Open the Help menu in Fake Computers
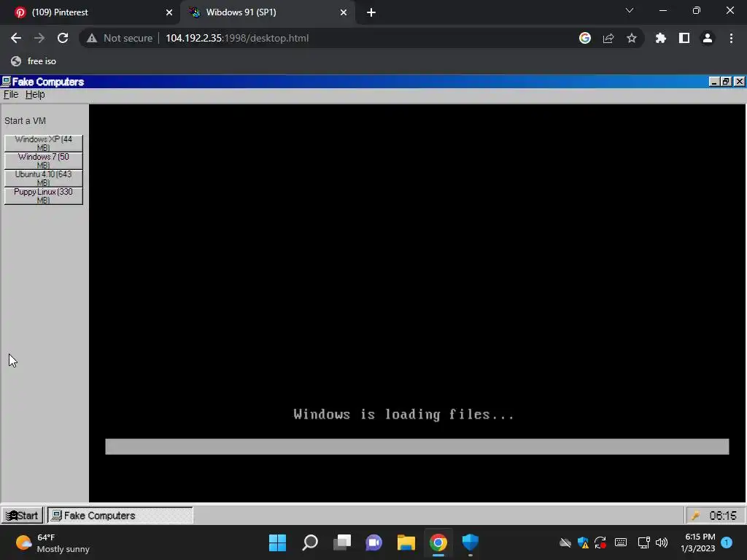The height and width of the screenshot is (560, 747). (x=35, y=94)
